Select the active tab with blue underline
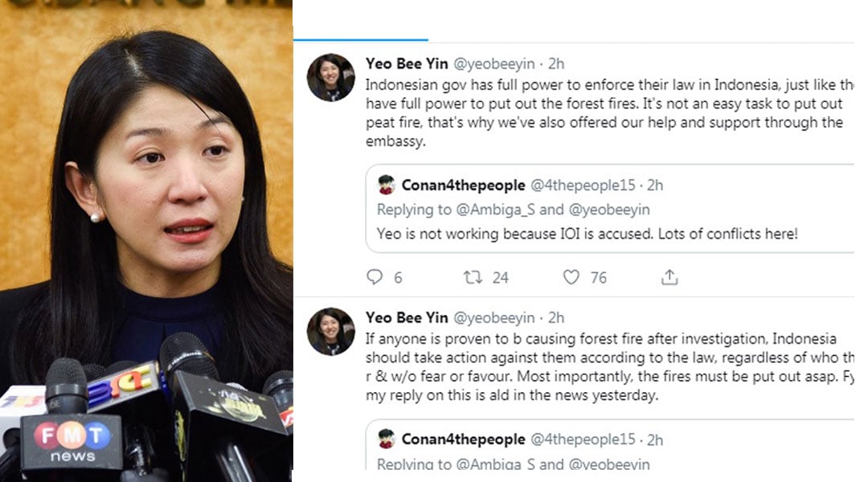Viewport: 868px width, 482px height. 361,22
